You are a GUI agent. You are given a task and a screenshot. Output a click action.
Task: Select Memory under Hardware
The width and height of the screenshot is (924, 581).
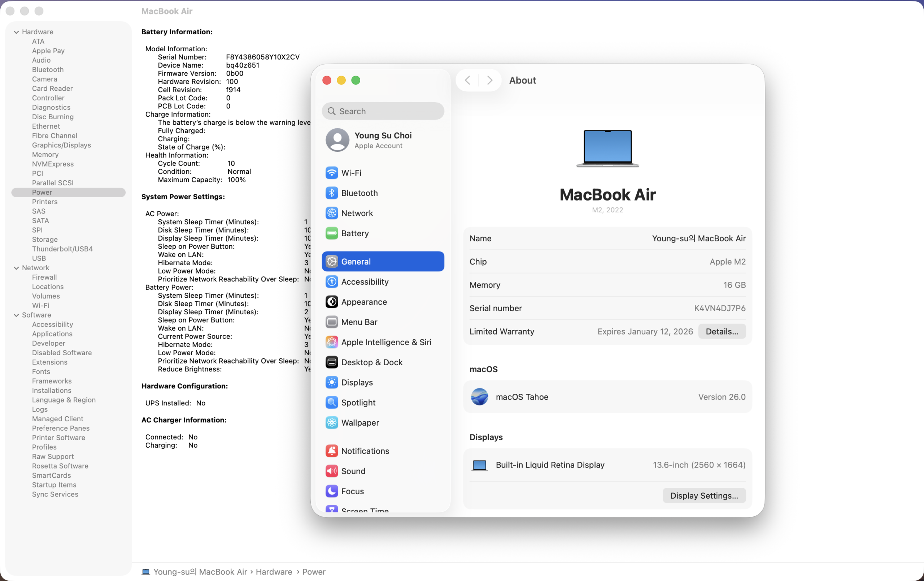click(x=45, y=154)
